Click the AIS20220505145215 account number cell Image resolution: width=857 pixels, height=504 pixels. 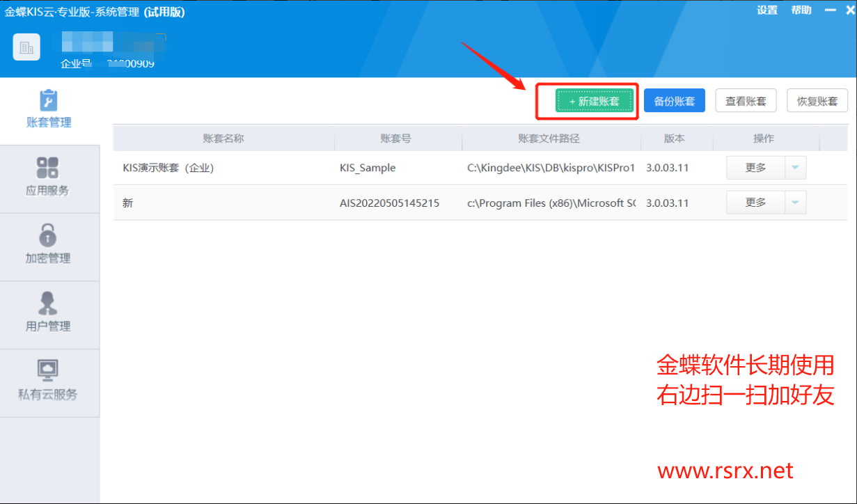coord(389,203)
